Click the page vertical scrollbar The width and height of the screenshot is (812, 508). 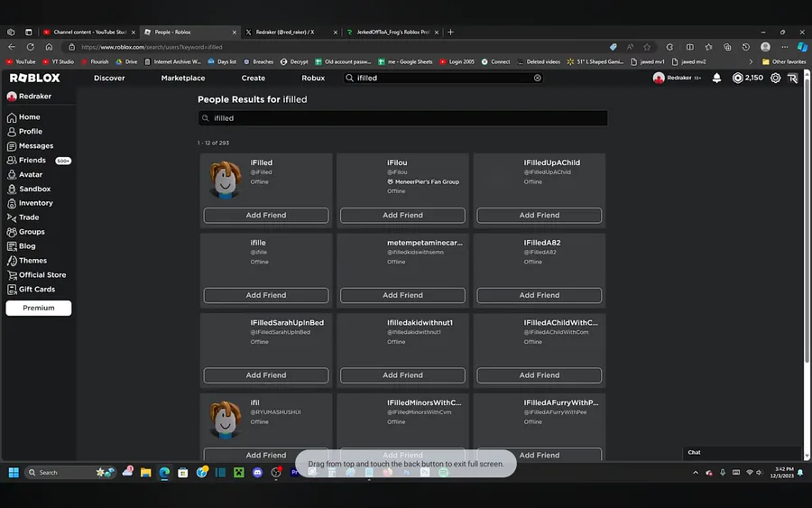(x=807, y=217)
